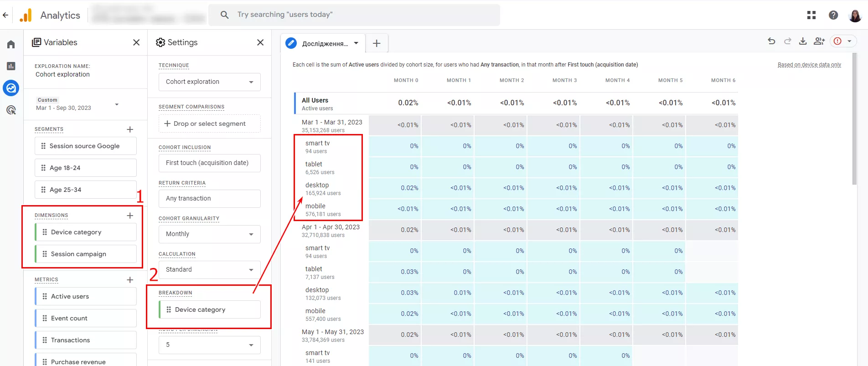Select Event count metric
Image resolution: width=868 pixels, height=366 pixels.
86,318
